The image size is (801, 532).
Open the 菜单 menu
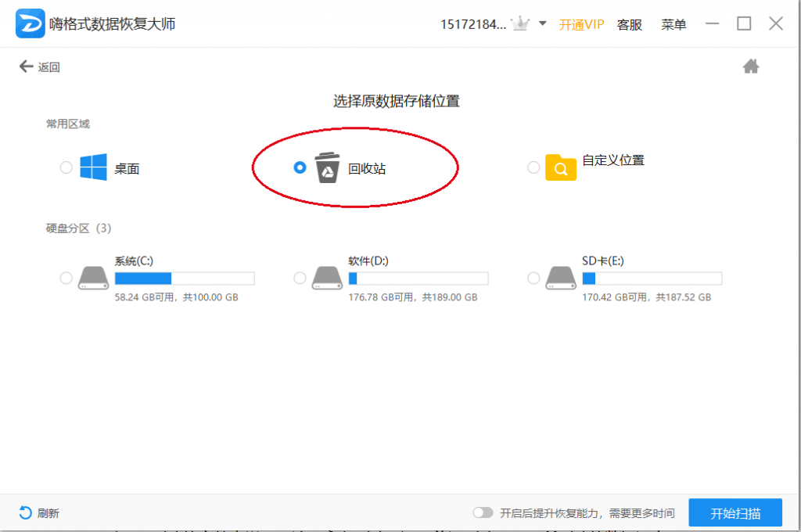coord(673,24)
